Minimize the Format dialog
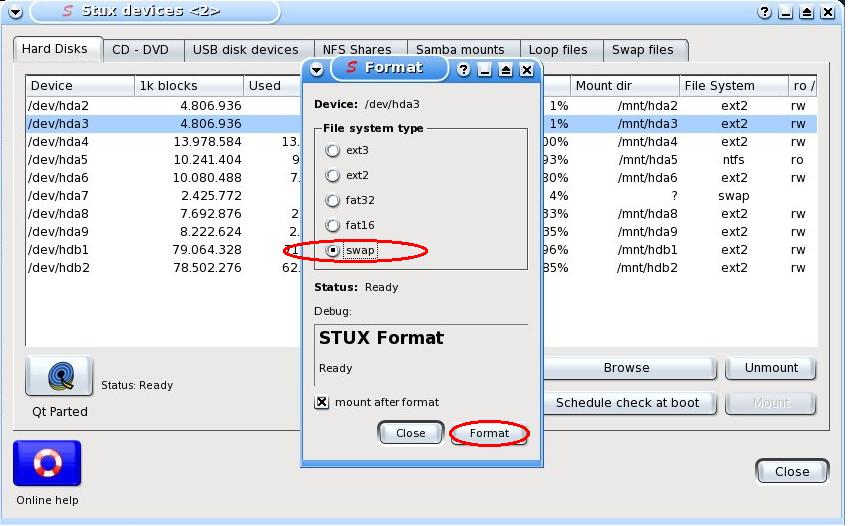The image size is (848, 526). [485, 70]
